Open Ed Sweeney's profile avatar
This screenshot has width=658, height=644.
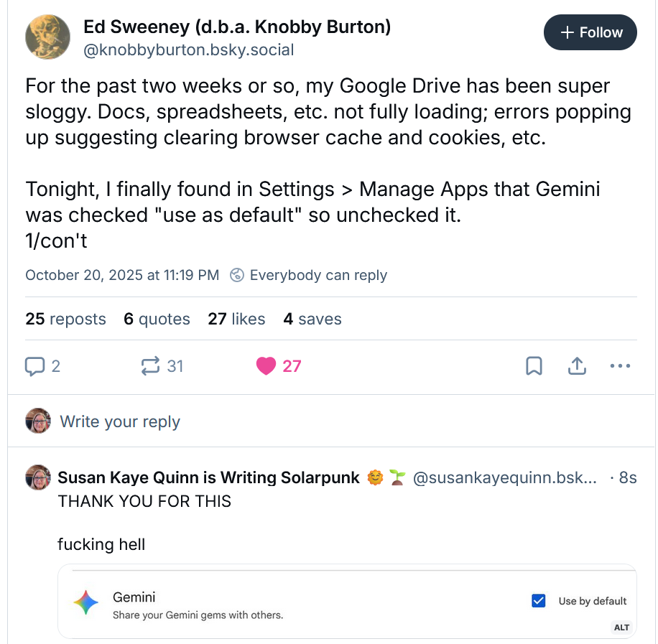pyautogui.click(x=47, y=37)
